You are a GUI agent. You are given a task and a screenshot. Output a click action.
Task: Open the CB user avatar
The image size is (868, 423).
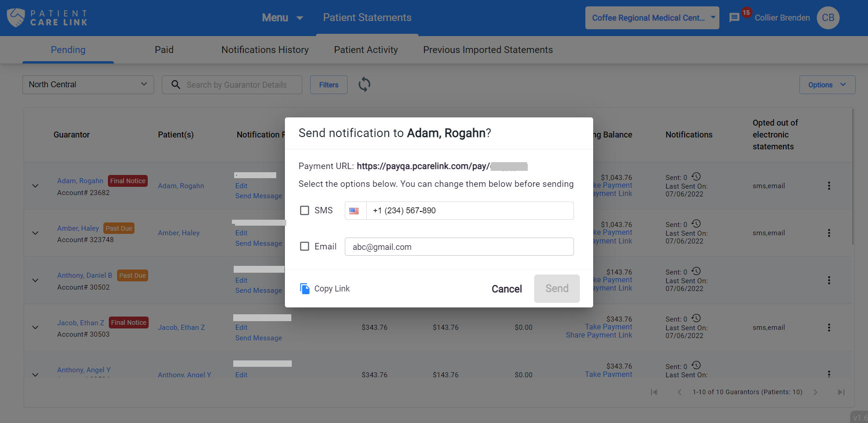coord(828,18)
